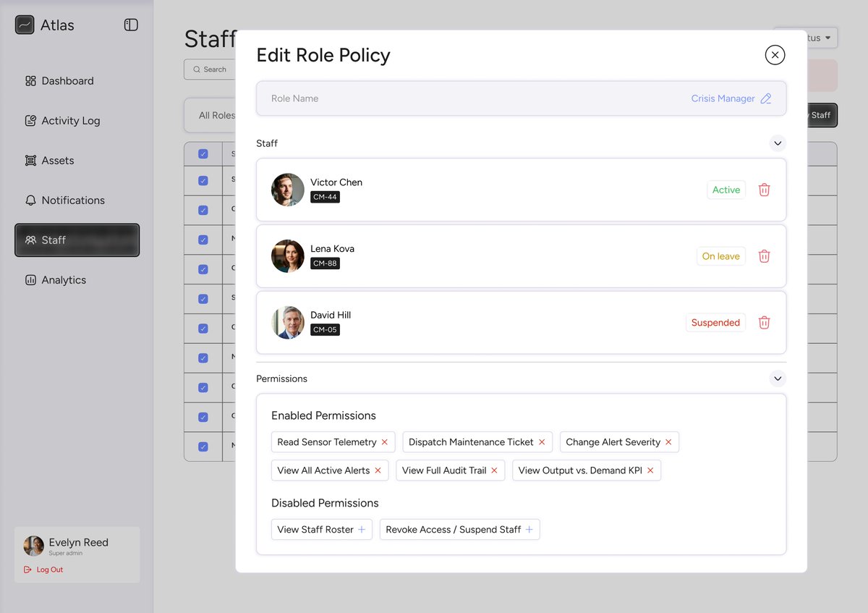
Task: Collapse the Staff section chevron
Action: (x=778, y=143)
